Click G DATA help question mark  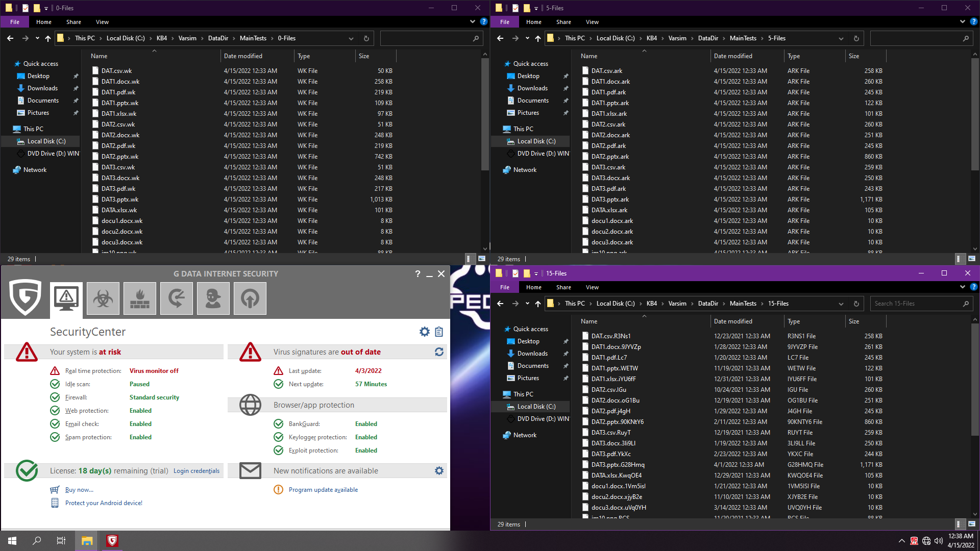418,274
